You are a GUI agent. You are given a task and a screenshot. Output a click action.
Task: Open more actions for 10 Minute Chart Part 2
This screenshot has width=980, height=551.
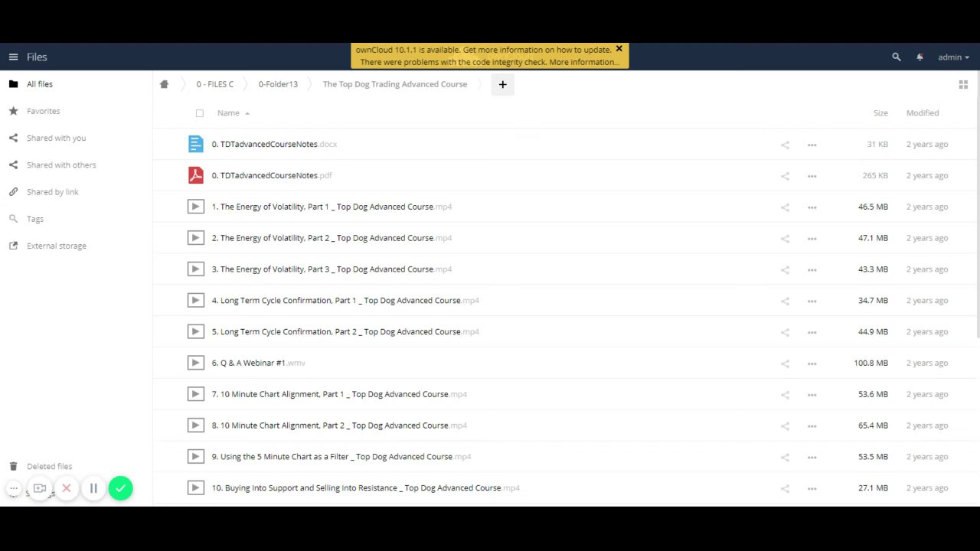click(812, 426)
